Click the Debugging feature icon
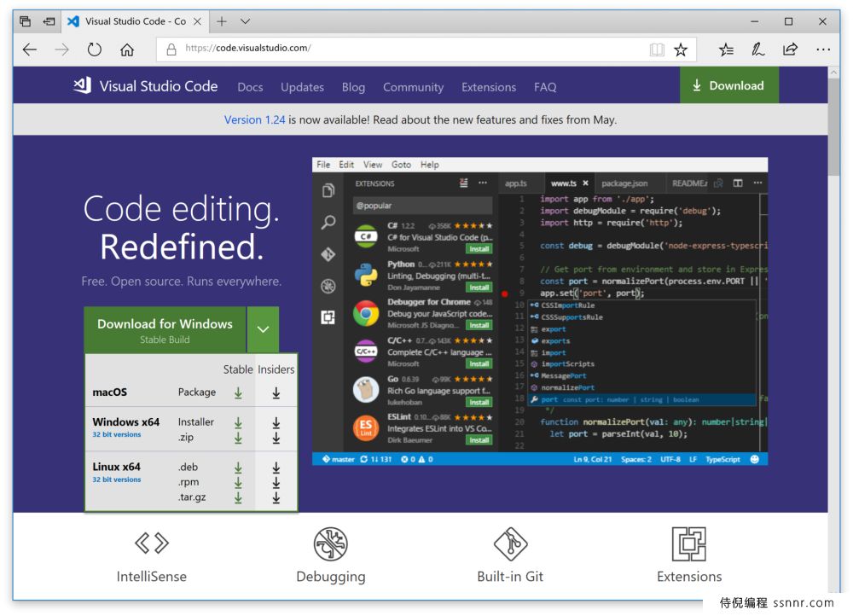The width and height of the screenshot is (853, 616). click(x=331, y=543)
